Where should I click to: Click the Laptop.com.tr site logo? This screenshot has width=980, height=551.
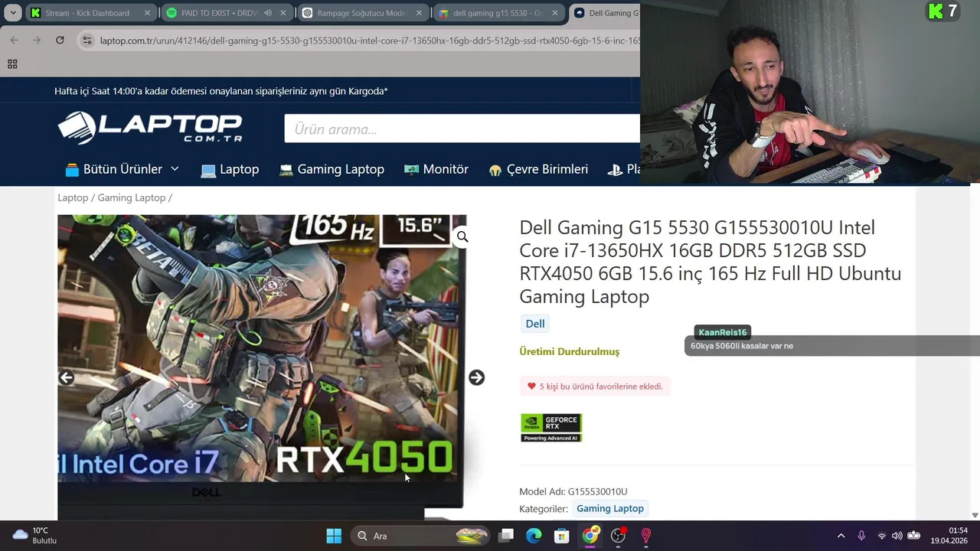(150, 128)
